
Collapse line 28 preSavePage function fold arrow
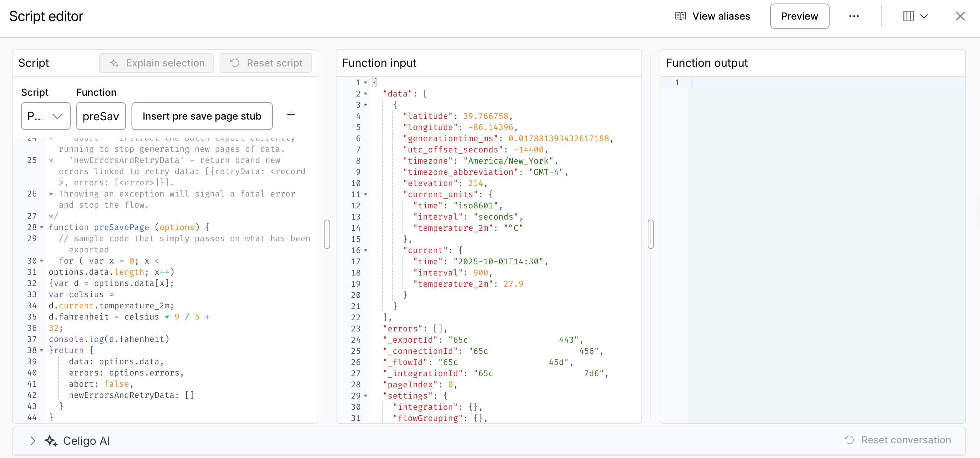(x=42, y=227)
